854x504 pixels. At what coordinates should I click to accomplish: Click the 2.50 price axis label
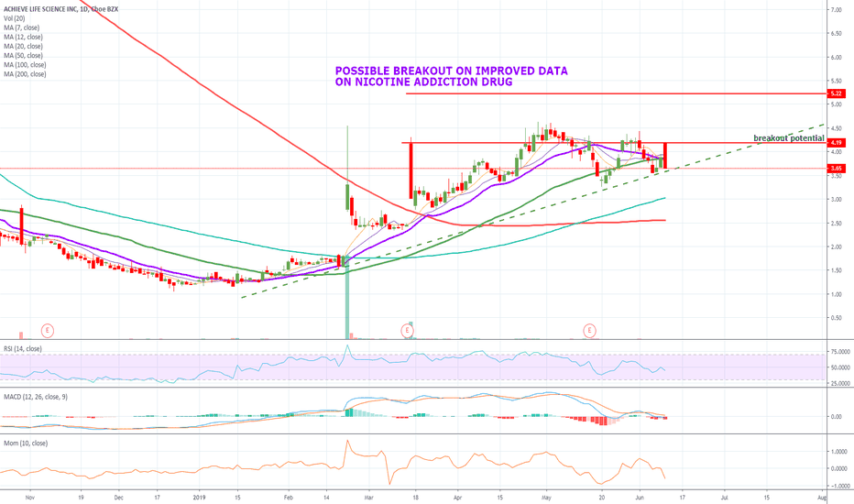(x=836, y=224)
